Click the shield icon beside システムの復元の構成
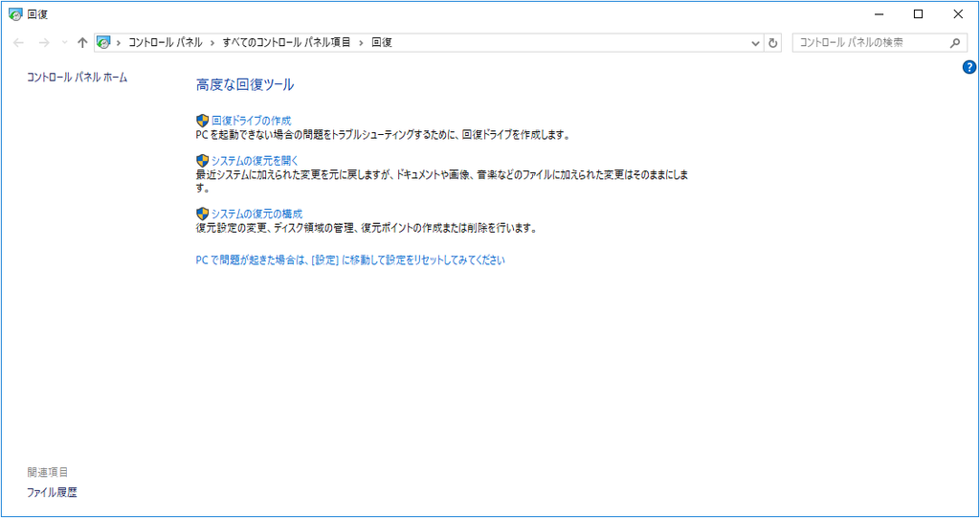The width and height of the screenshot is (980, 518). click(x=202, y=214)
